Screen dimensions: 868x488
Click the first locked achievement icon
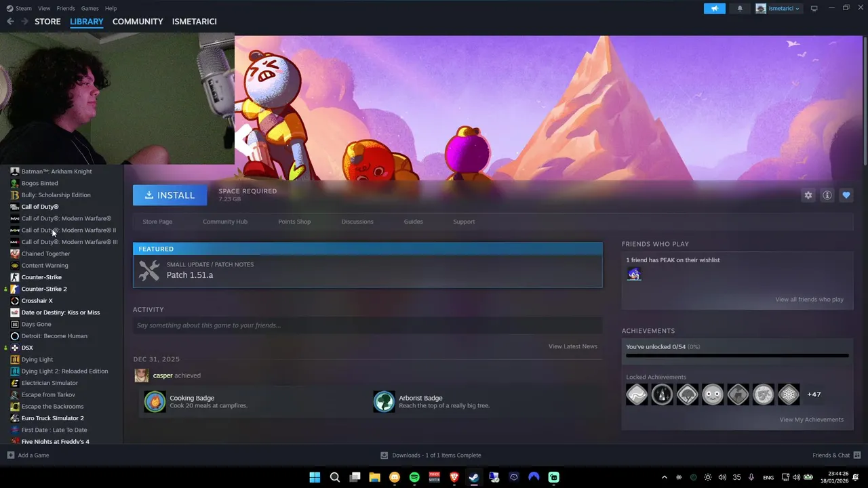click(637, 394)
